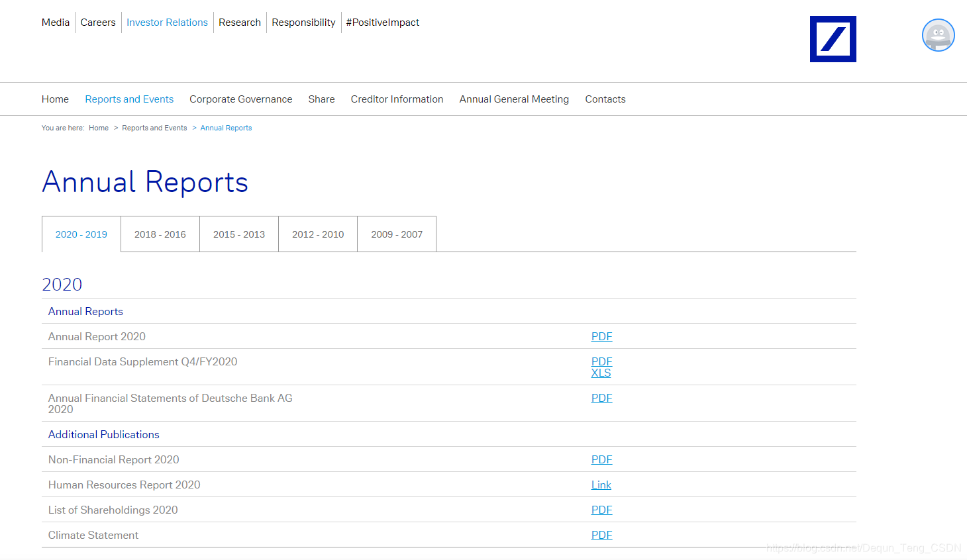Open Non-Financial Report 2020 PDF
The height and width of the screenshot is (560, 967).
(601, 459)
